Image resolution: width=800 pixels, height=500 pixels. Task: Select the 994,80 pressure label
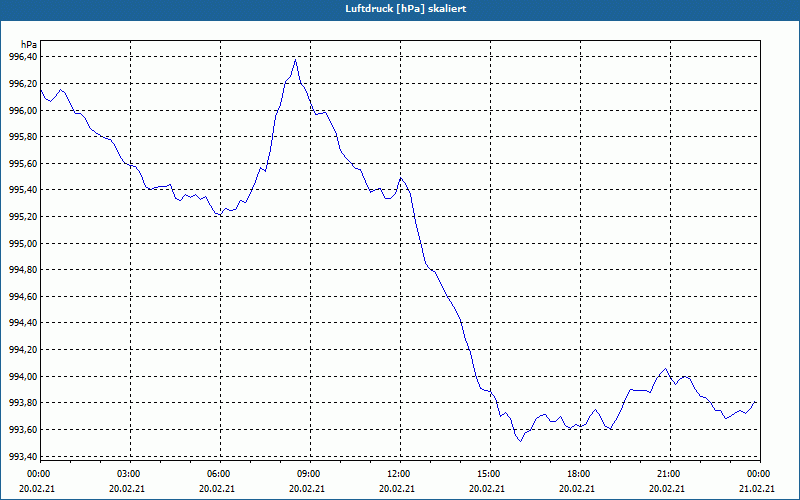pos(23,270)
